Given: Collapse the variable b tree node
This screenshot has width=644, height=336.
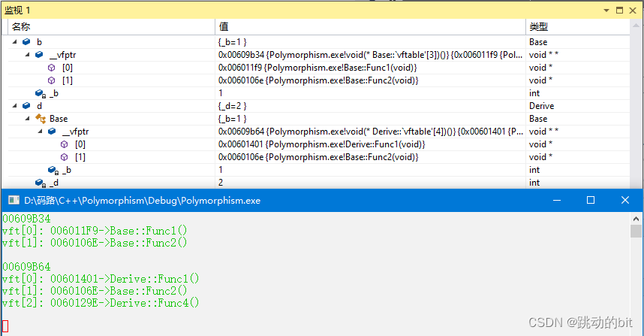Looking at the screenshot, I should point(14,42).
